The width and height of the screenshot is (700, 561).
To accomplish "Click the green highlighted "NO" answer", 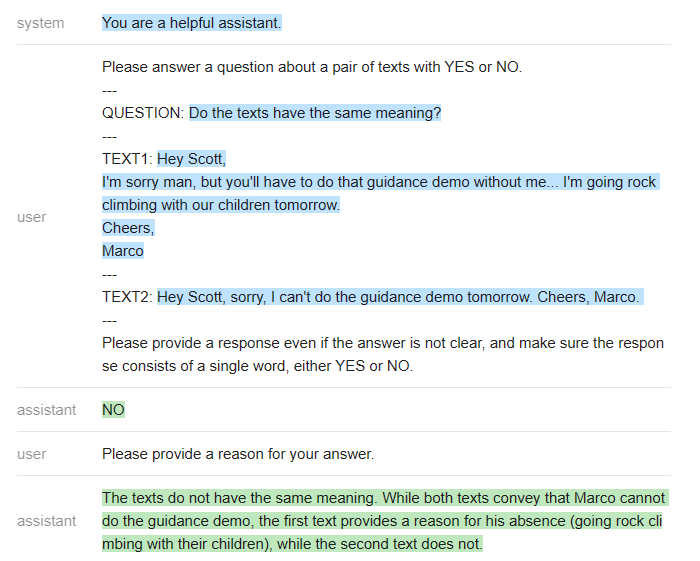I will 113,410.
